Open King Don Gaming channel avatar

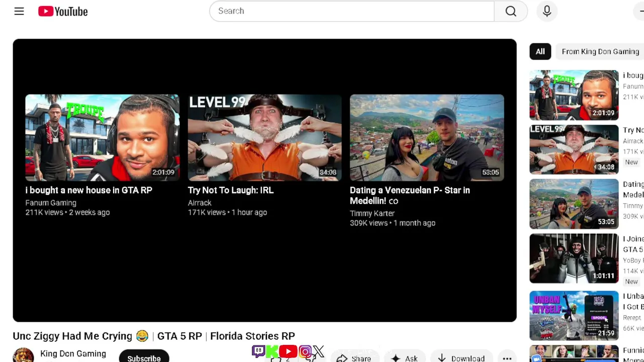23,355
